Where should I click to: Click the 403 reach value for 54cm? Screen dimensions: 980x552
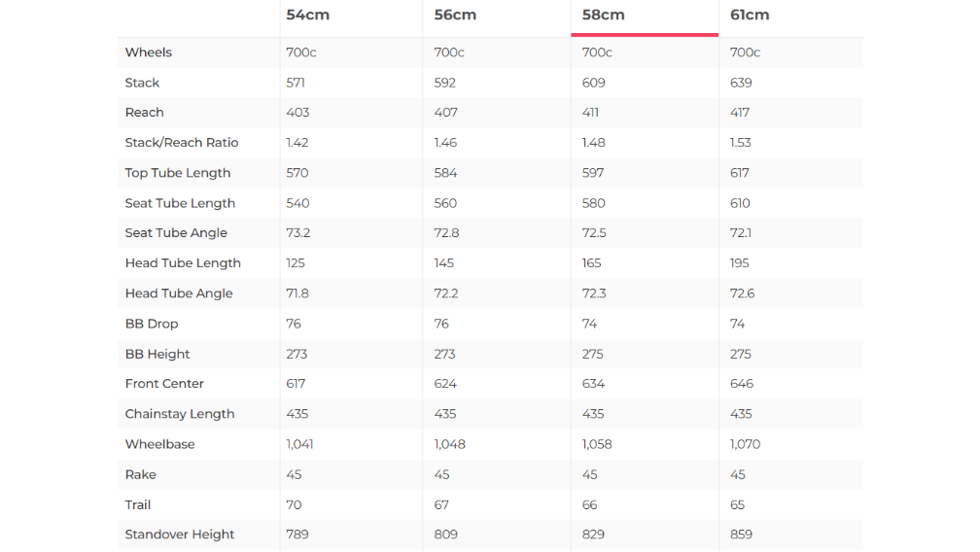297,113
